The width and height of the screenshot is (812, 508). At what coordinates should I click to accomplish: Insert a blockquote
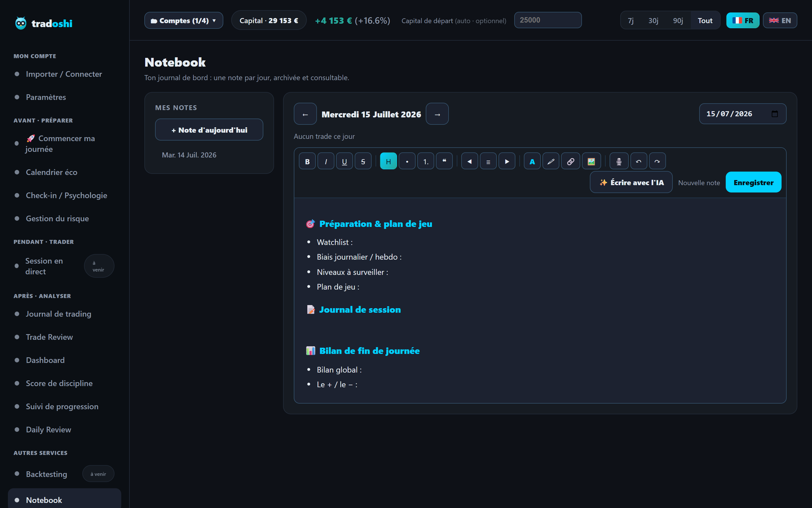pos(444,161)
